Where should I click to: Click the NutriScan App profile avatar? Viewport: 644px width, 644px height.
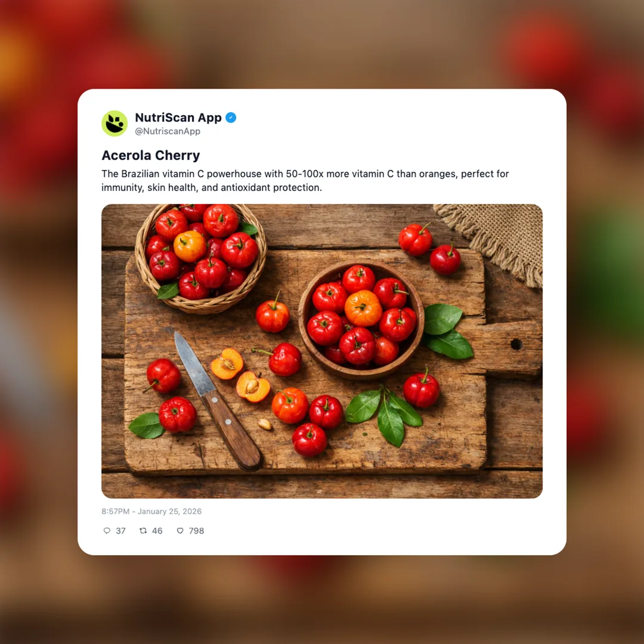click(x=114, y=123)
